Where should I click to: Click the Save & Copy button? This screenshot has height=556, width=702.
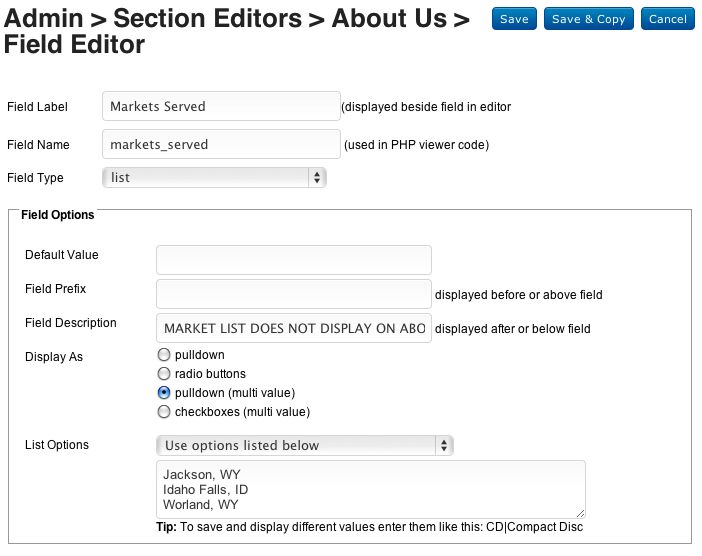pos(588,19)
